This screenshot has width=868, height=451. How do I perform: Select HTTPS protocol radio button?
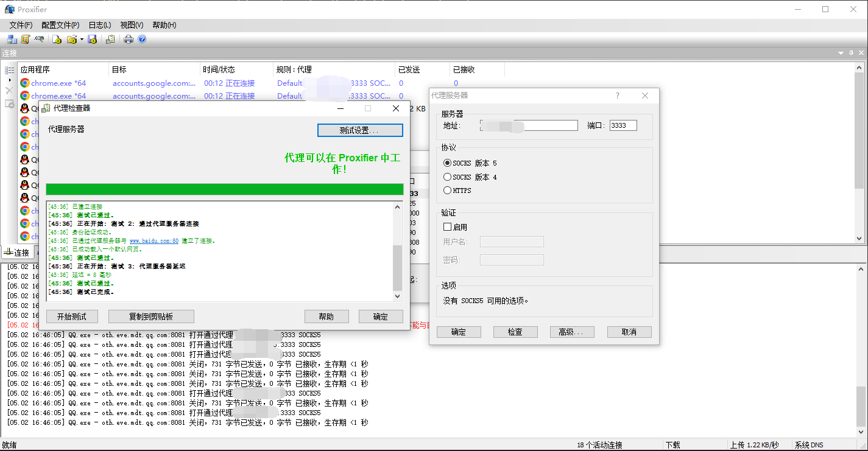pyautogui.click(x=448, y=191)
